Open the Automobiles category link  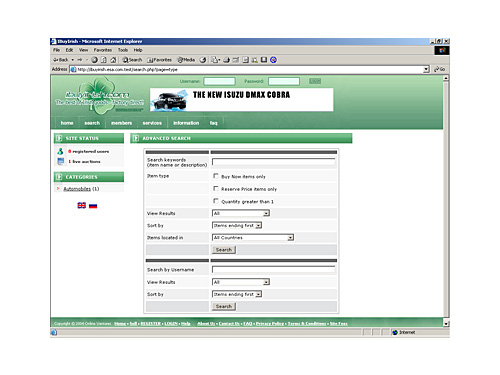77,189
